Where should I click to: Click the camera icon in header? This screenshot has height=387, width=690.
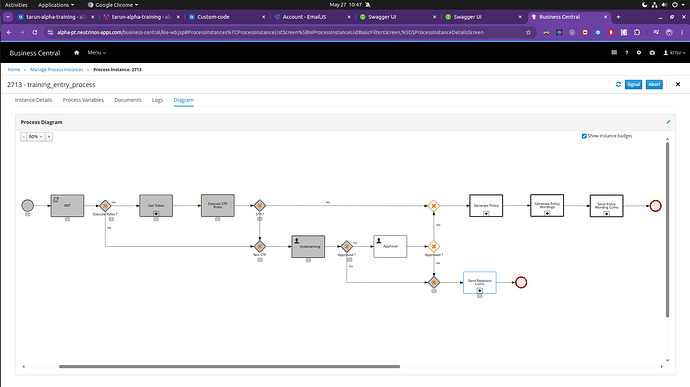652,53
